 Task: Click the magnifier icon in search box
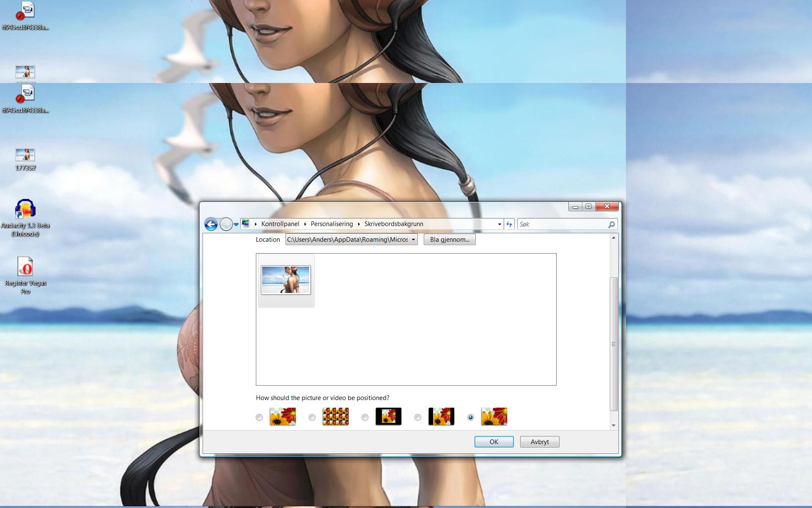pyautogui.click(x=611, y=225)
